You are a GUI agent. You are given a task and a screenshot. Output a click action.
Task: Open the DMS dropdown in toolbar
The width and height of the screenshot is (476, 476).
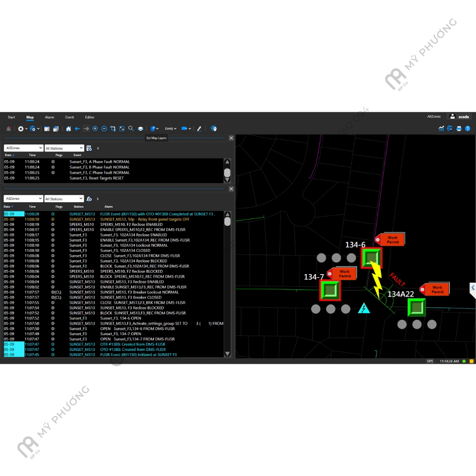click(x=170, y=129)
